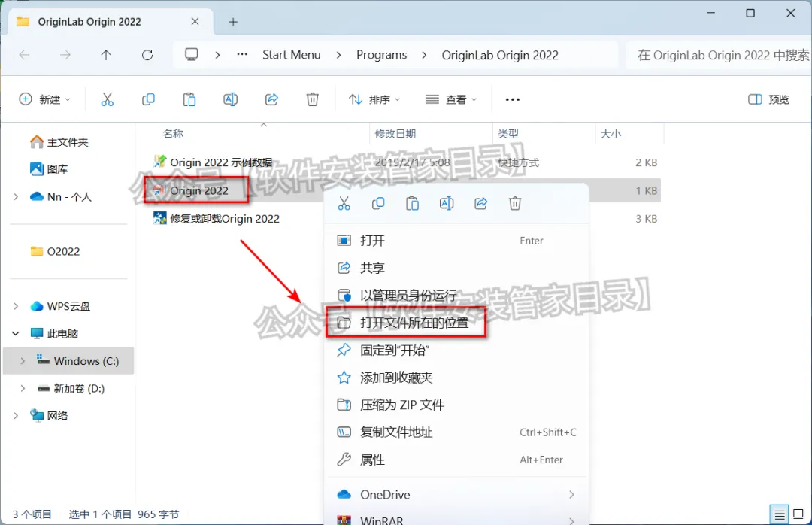This screenshot has height=525, width=812.
Task: Click the Paste icon in the context menu
Action: (x=412, y=204)
